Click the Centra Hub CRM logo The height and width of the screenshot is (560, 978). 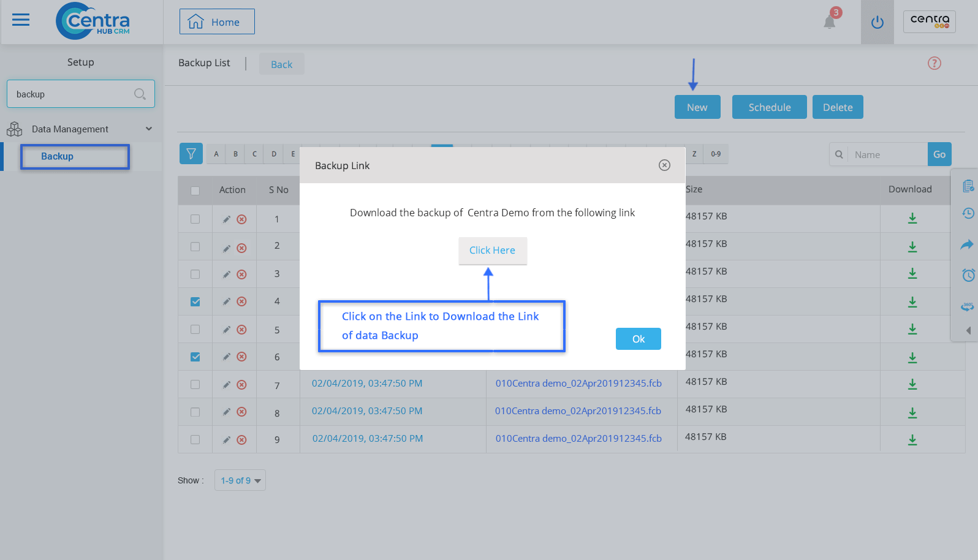(93, 21)
